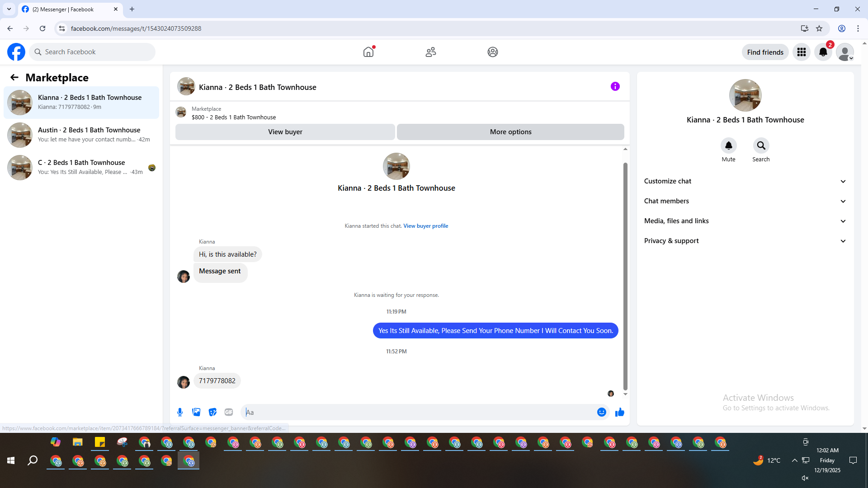Click the voice clip microphone icon

coord(180,412)
